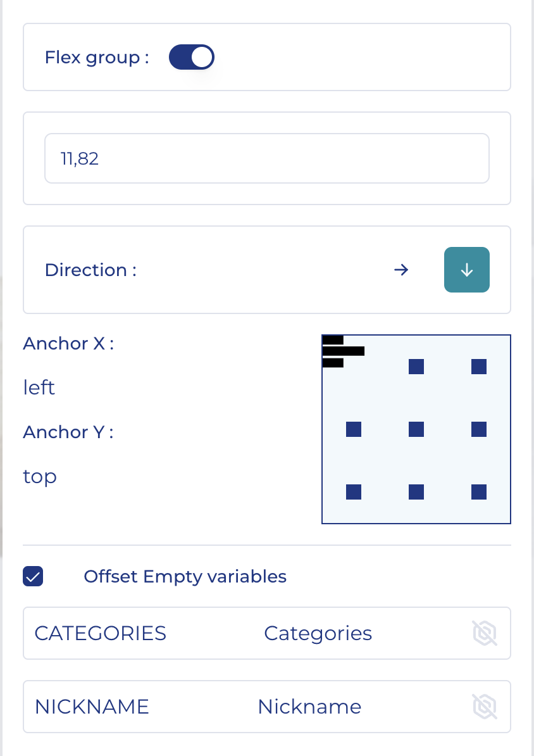This screenshot has width=534, height=756.
Task: Select center anchor square
Action: coord(416,429)
